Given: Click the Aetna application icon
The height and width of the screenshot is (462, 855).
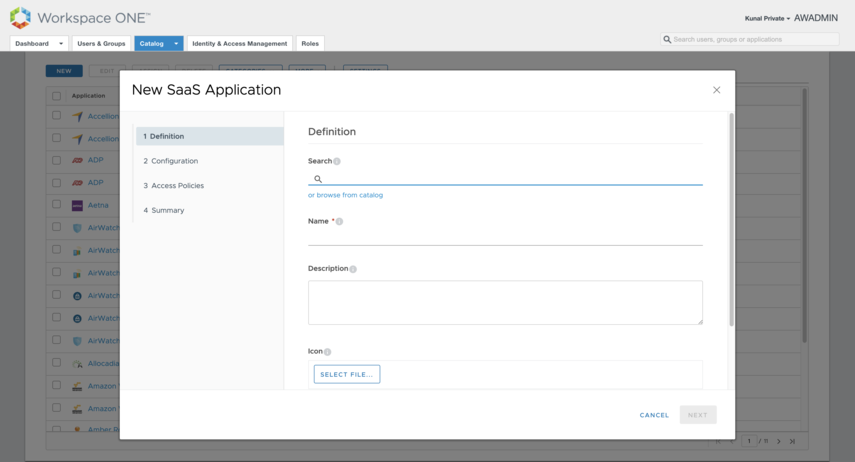Looking at the screenshot, I should (77, 205).
